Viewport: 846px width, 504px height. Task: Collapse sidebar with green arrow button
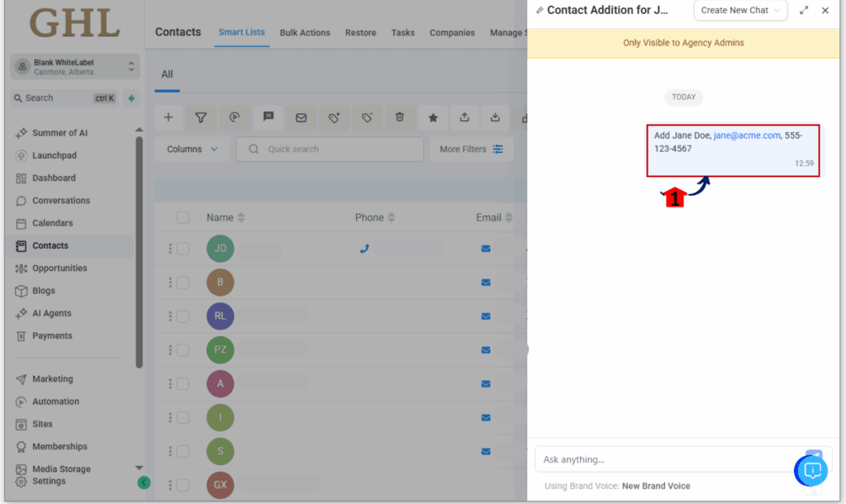tap(144, 483)
